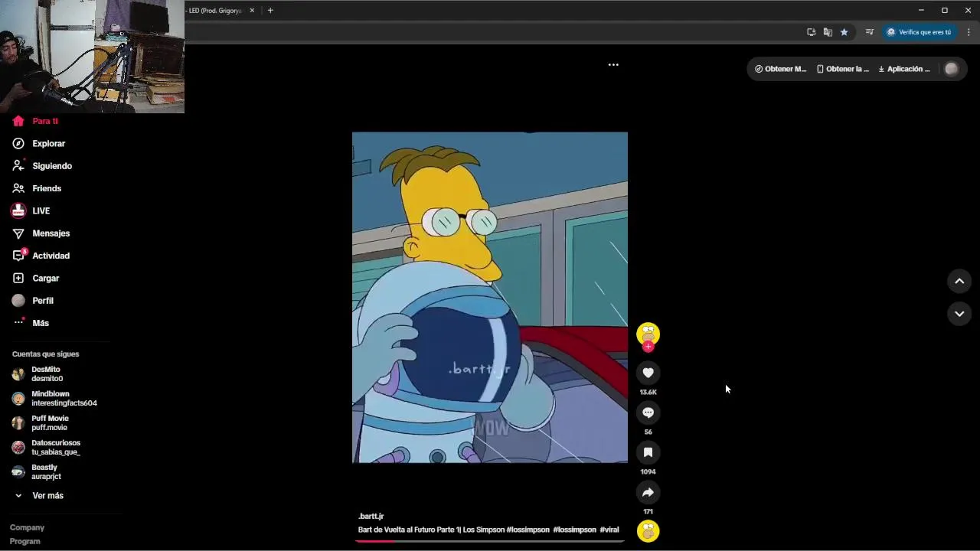Go to the previous video with up chevron
The width and height of the screenshot is (980, 551).
959,282
